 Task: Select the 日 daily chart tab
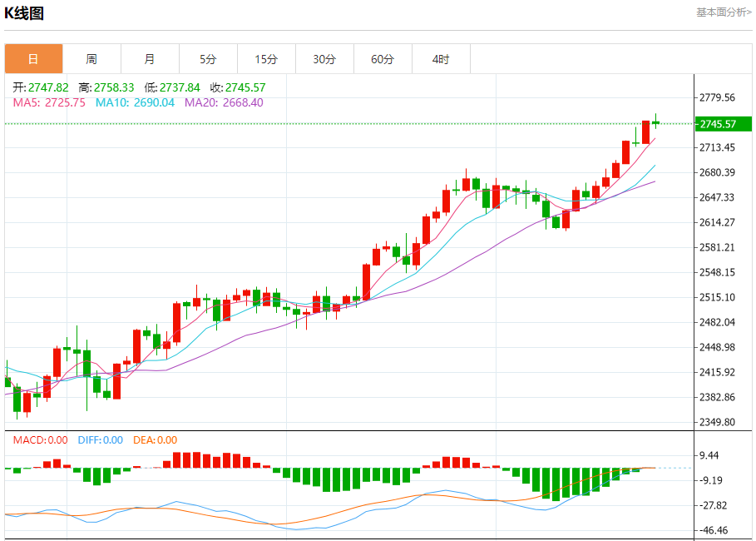pyautogui.click(x=33, y=59)
